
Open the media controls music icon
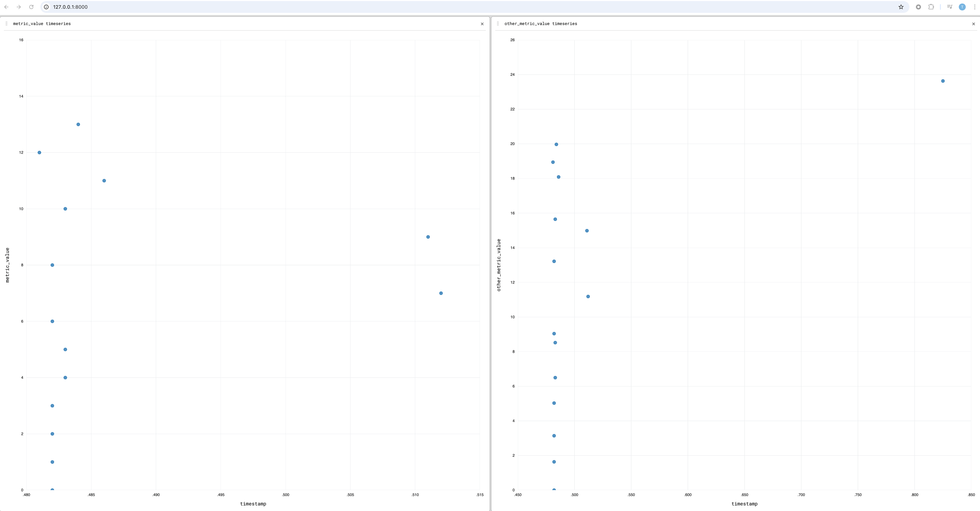coord(949,7)
